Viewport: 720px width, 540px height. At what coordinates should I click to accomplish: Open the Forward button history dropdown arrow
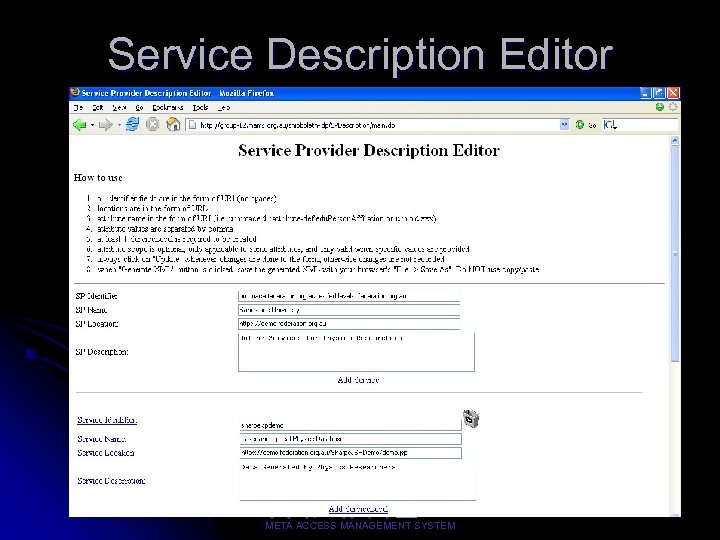tap(119, 125)
